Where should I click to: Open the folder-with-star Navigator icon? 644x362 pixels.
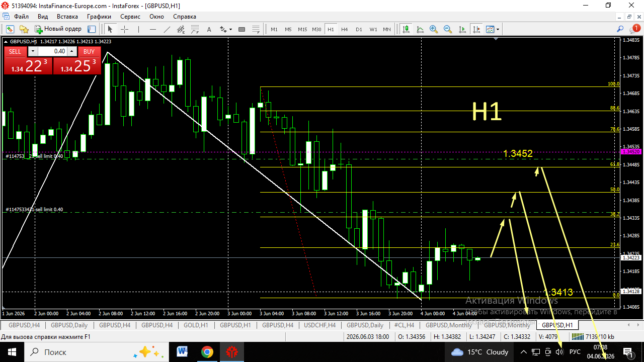click(24, 29)
